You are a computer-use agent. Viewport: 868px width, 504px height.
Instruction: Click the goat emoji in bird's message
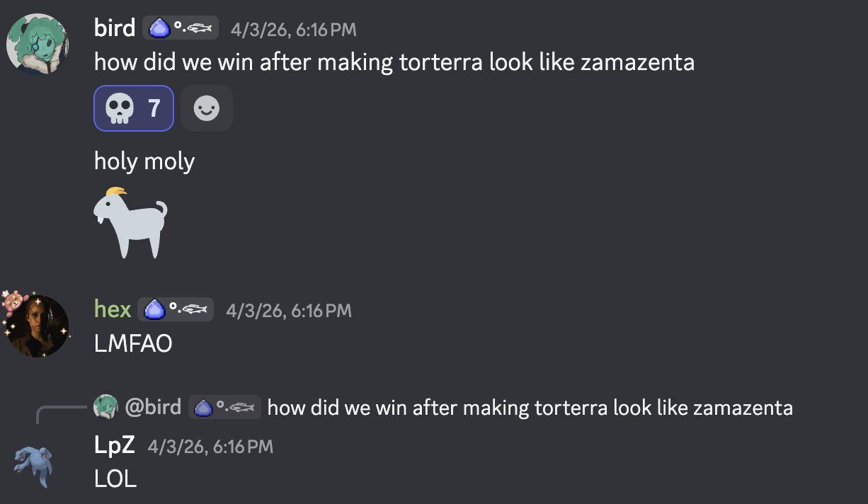pos(131,222)
